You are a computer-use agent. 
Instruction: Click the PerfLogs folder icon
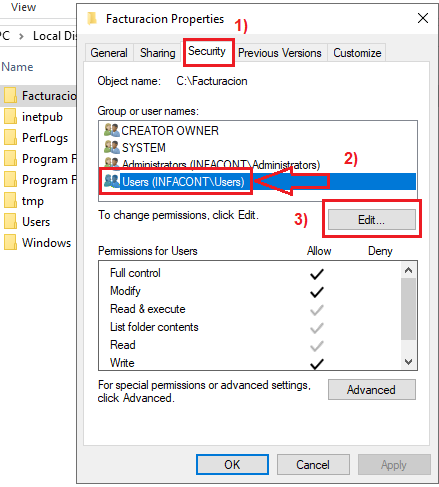pyautogui.click(x=10, y=138)
